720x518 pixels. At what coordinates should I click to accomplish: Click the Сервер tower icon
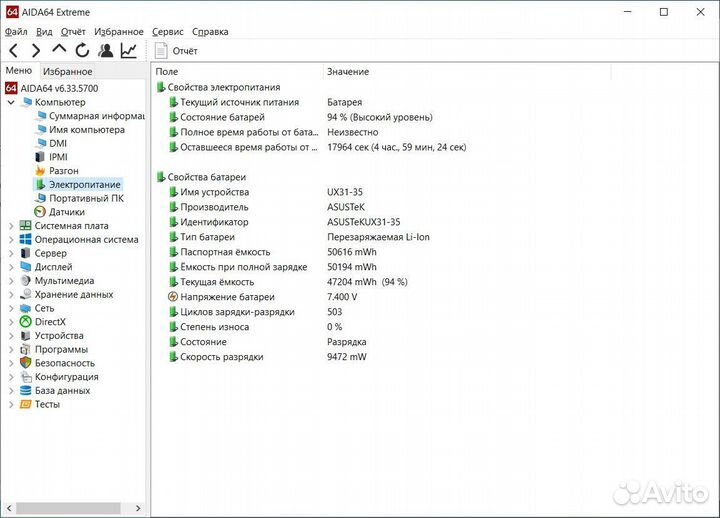[26, 253]
